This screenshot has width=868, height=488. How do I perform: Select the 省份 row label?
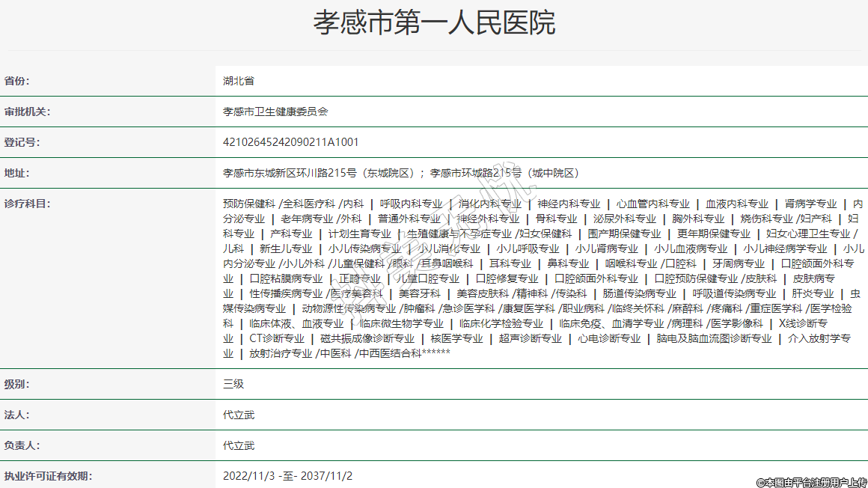(22, 81)
